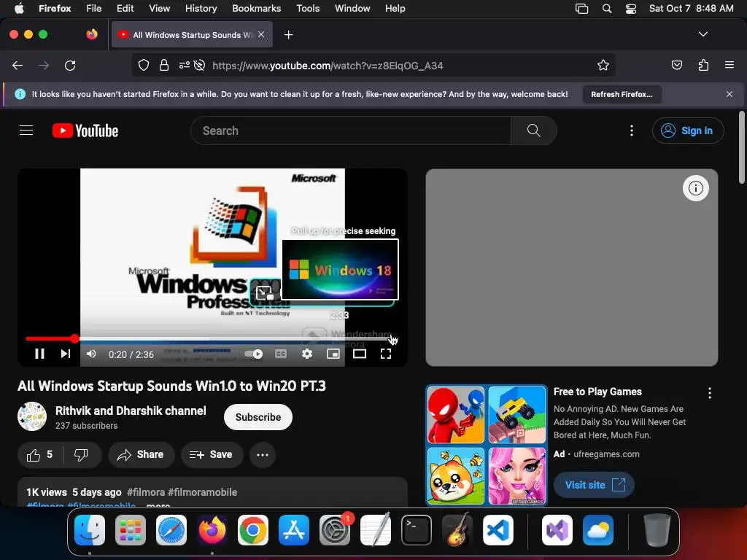Open video settings gear in player
This screenshot has width=747, height=560.
[x=307, y=354]
